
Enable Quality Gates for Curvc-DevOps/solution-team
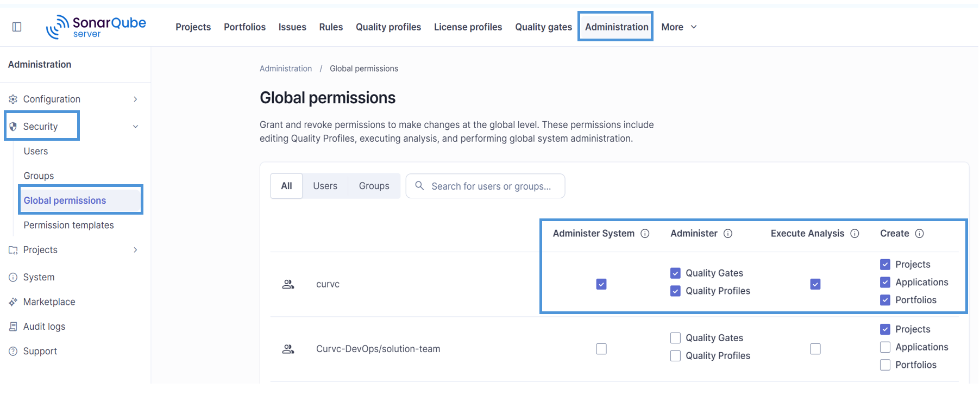pyautogui.click(x=675, y=338)
